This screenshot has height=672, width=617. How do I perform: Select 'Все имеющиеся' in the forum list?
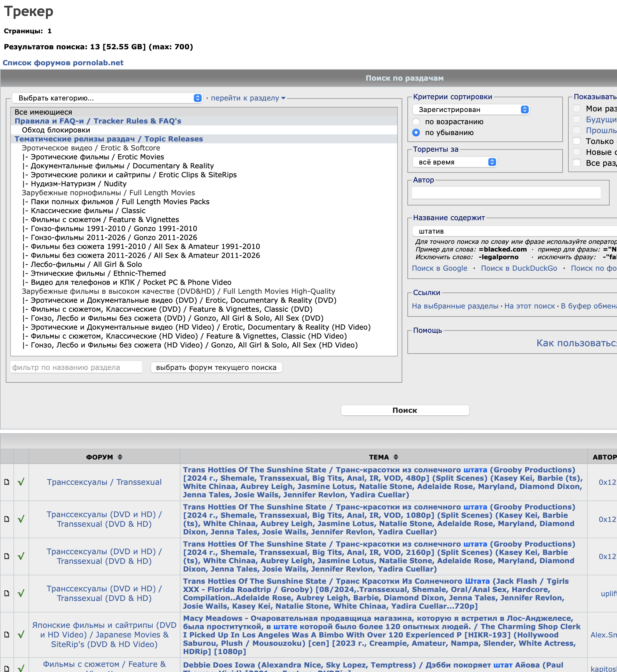click(204, 112)
